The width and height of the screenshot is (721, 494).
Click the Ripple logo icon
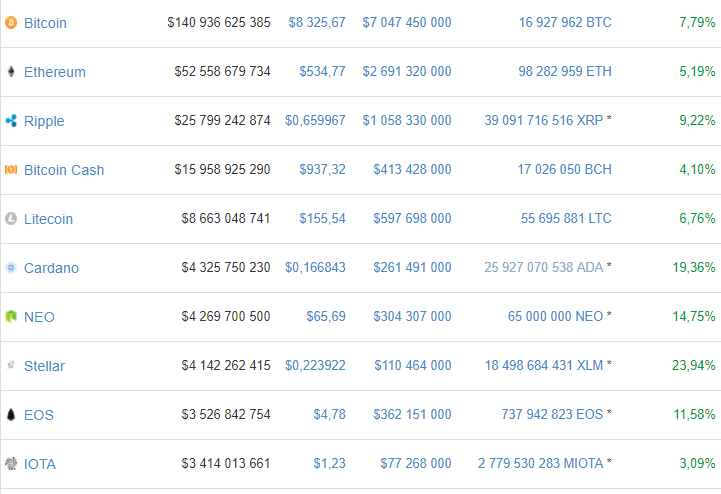click(11, 121)
